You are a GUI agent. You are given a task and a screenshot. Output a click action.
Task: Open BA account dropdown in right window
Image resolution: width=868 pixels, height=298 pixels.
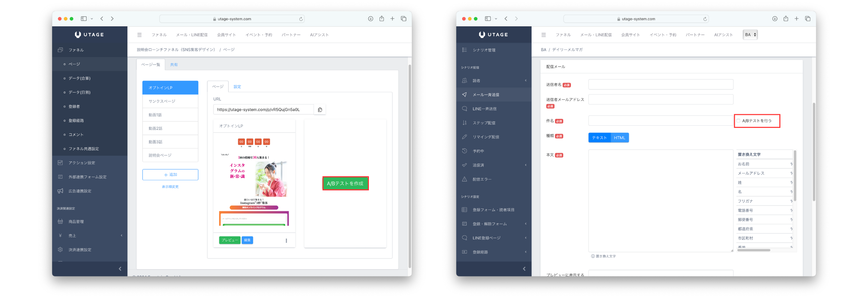(x=750, y=35)
